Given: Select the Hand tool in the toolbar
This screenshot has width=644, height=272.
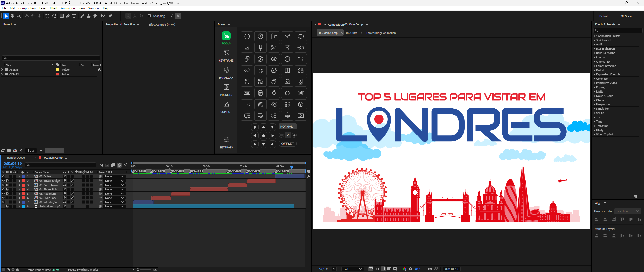Looking at the screenshot, I should pyautogui.click(x=12, y=16).
